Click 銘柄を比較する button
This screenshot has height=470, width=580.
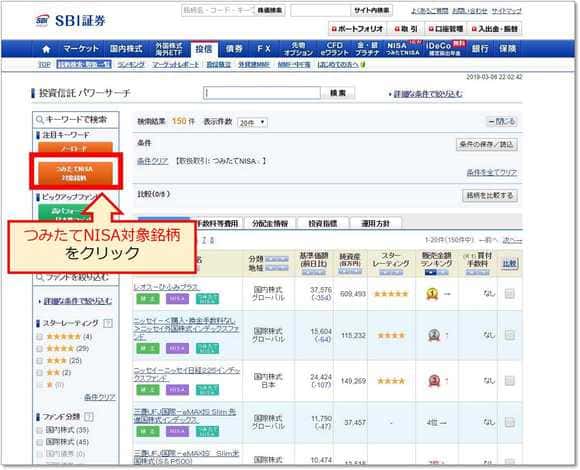tap(490, 195)
